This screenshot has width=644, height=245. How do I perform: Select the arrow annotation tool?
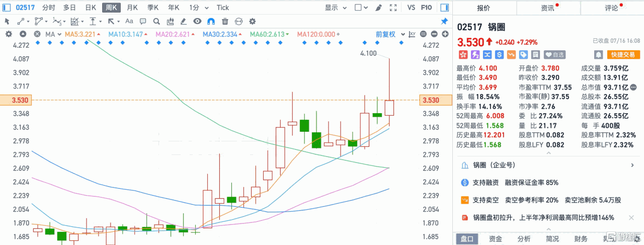[111, 21]
